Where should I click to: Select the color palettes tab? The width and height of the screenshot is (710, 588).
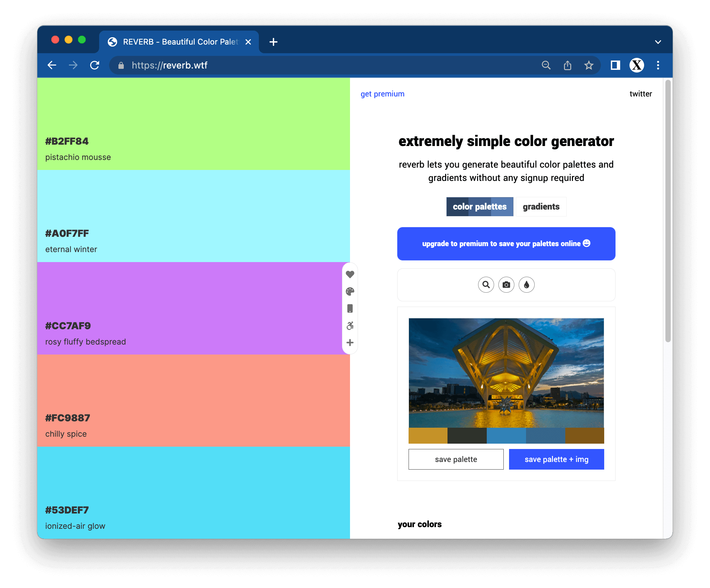point(479,206)
